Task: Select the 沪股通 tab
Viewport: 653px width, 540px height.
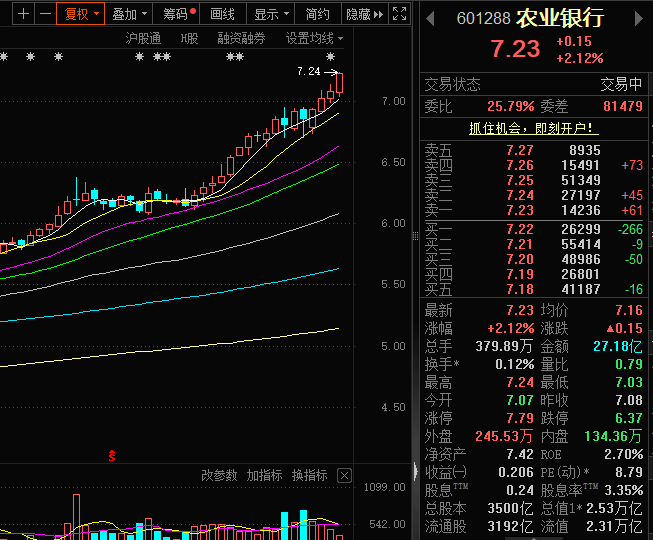Action: [143, 38]
